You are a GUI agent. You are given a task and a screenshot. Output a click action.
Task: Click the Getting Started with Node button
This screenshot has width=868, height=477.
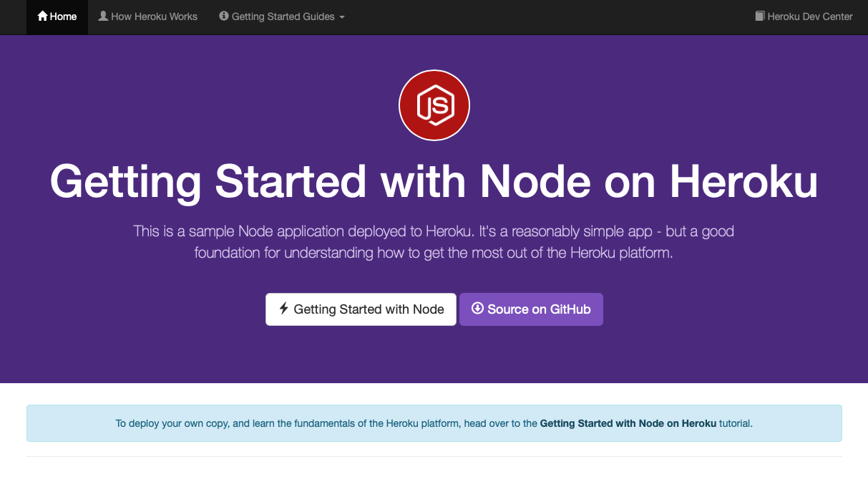tap(361, 309)
